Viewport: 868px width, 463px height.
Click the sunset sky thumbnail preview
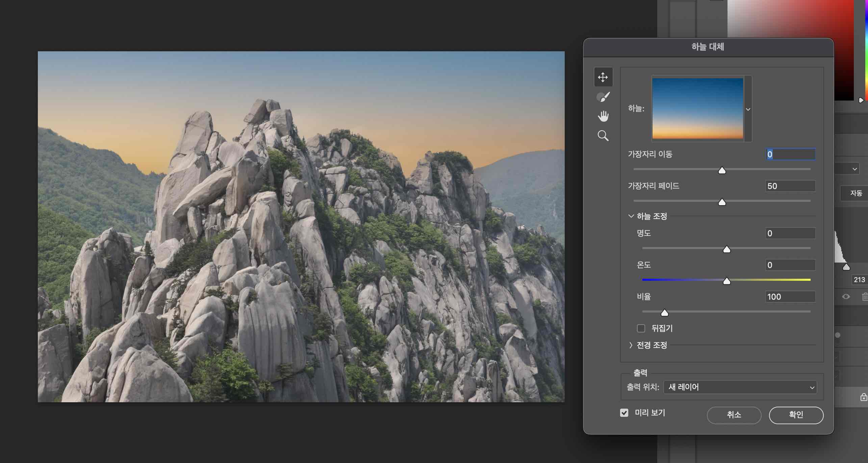click(697, 108)
